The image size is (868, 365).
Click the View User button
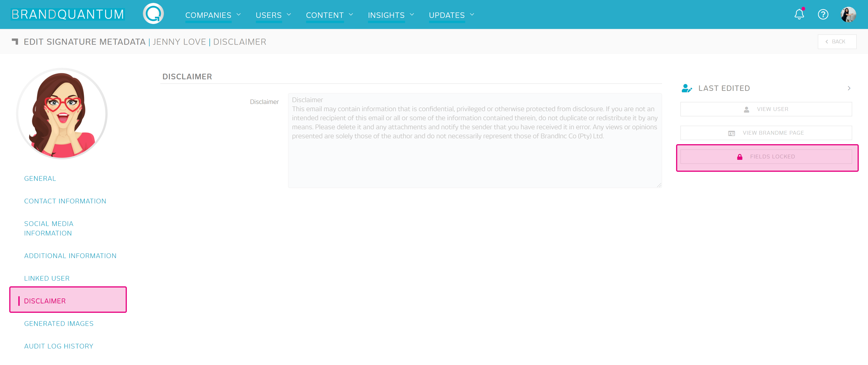[766, 109]
